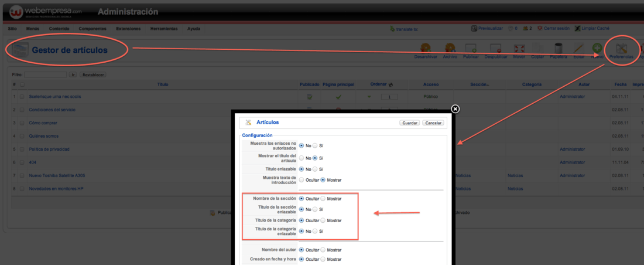Check the box for Cómo comprar
The height and width of the screenshot is (265, 644).
point(22,123)
